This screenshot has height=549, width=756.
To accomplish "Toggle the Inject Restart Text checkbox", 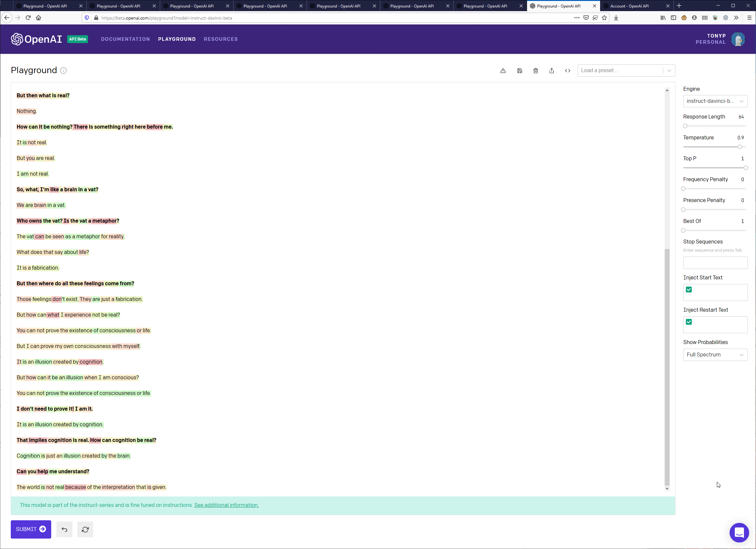I will click(x=689, y=322).
